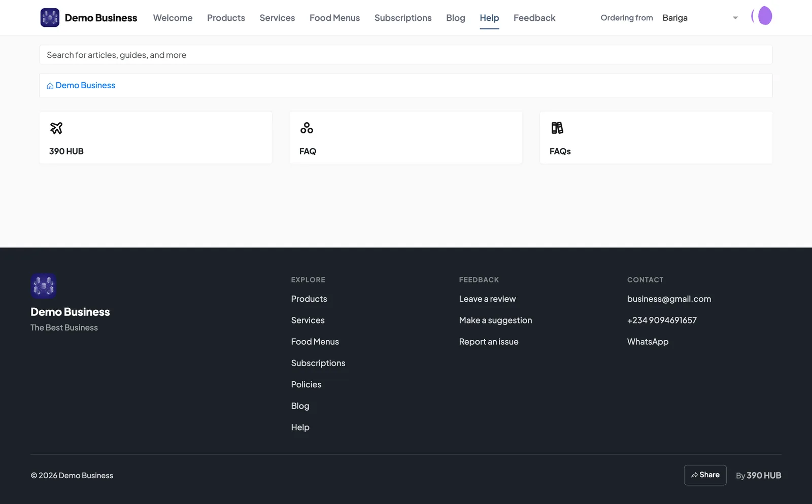Open the footer Products link
The height and width of the screenshot is (504, 812).
pyautogui.click(x=309, y=299)
